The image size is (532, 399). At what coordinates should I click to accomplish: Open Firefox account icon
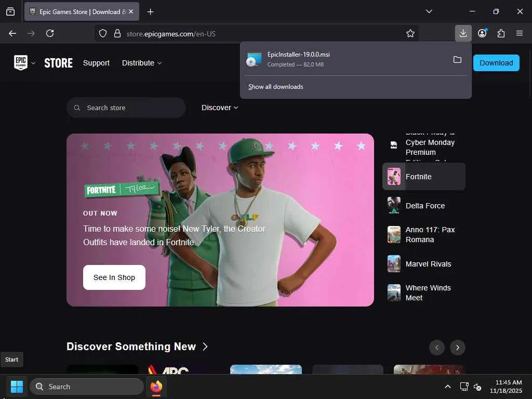tap(482, 33)
